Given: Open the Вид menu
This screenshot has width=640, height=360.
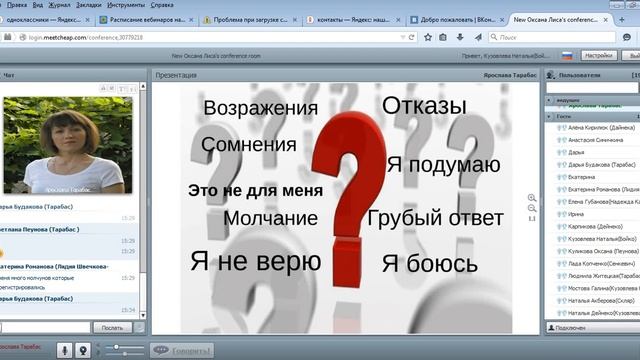Looking at the screenshot, I should (38, 5).
